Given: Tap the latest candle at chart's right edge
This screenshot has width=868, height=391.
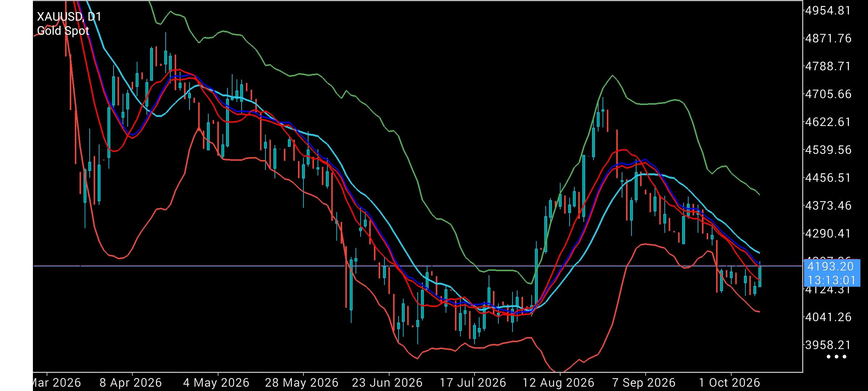Looking at the screenshot, I should tap(760, 275).
